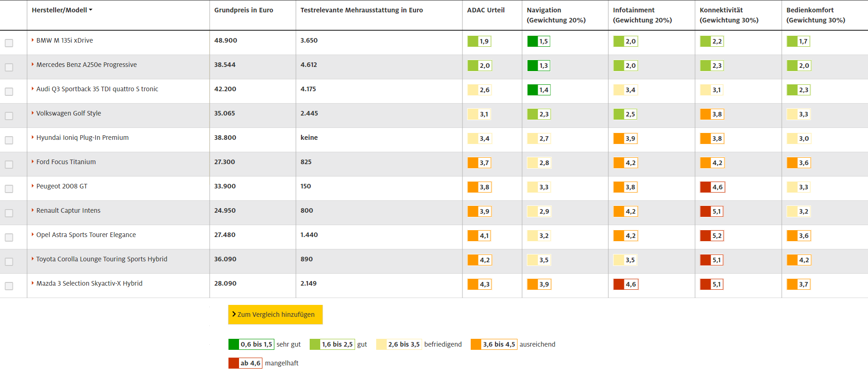Viewport: 868px width, 370px height.
Task: Click the Opel Konnektivität rating 5,2
Action: pos(712,236)
